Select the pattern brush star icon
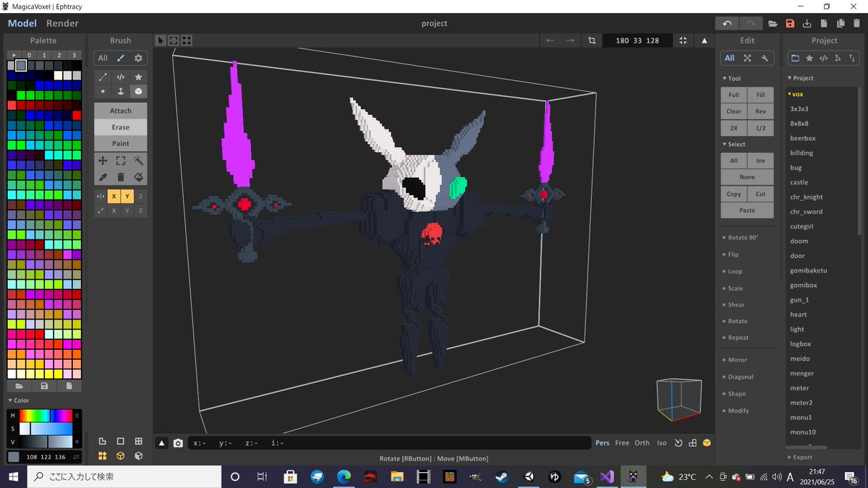Viewport: 868px width, 488px height. (x=138, y=77)
